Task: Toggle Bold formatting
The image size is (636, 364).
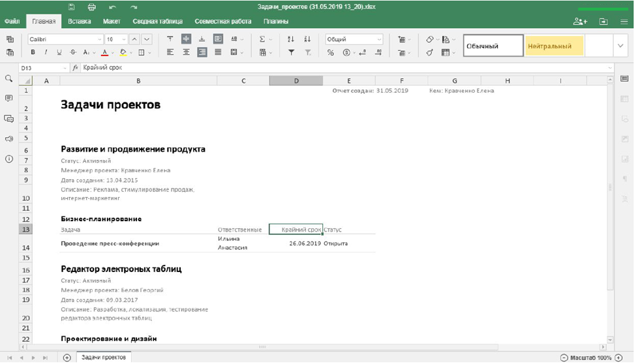Action: (33, 52)
